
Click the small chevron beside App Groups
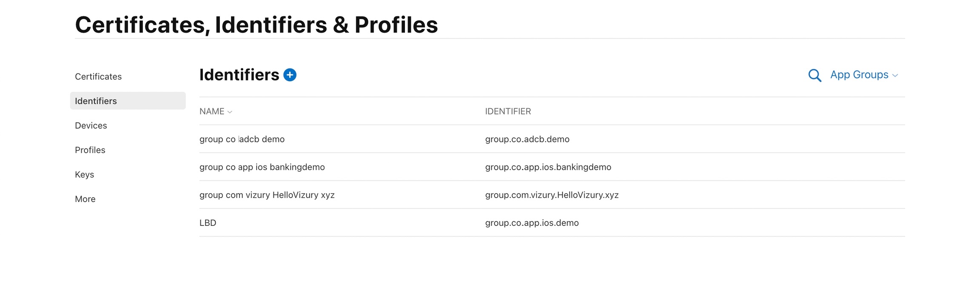[x=895, y=76]
